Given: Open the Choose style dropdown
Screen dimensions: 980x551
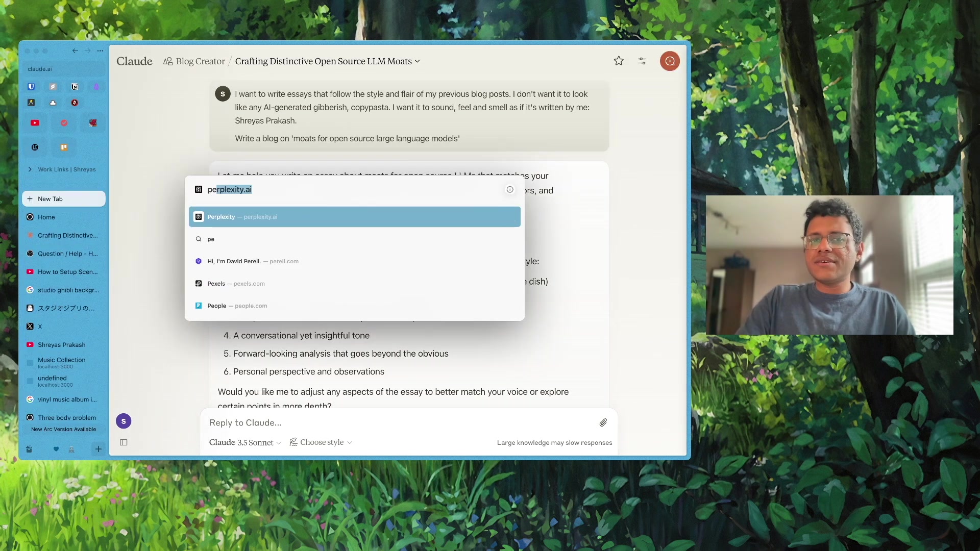Looking at the screenshot, I should tap(321, 442).
